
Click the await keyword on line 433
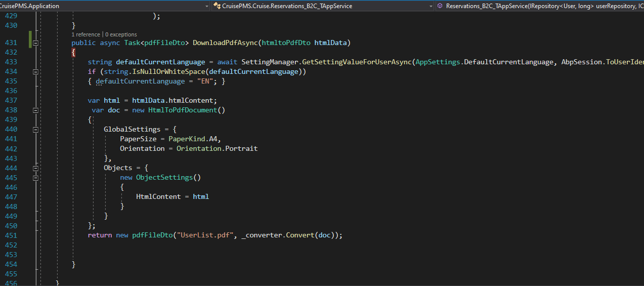tap(227, 62)
